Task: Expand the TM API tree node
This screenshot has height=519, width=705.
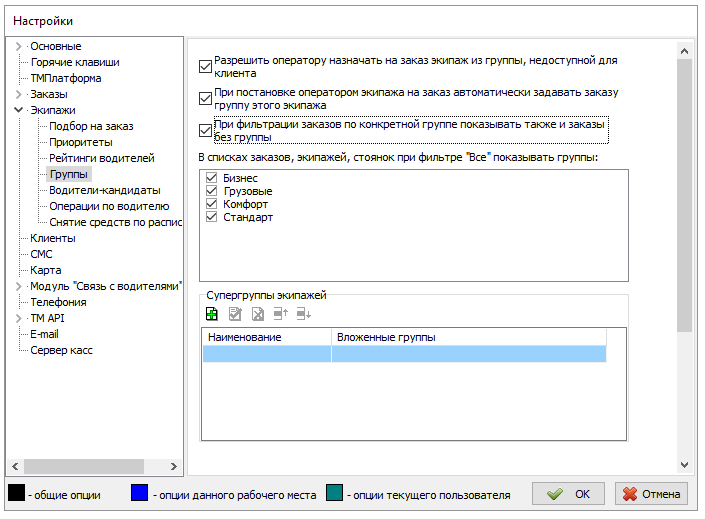Action: (x=18, y=318)
